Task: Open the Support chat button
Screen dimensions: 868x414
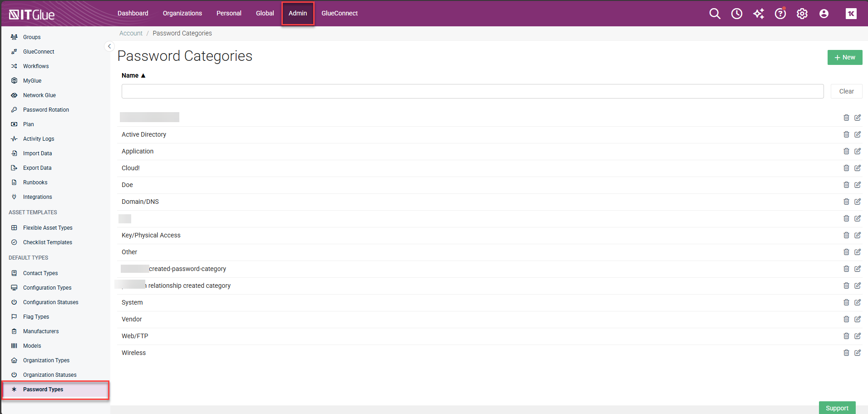Action: click(837, 408)
